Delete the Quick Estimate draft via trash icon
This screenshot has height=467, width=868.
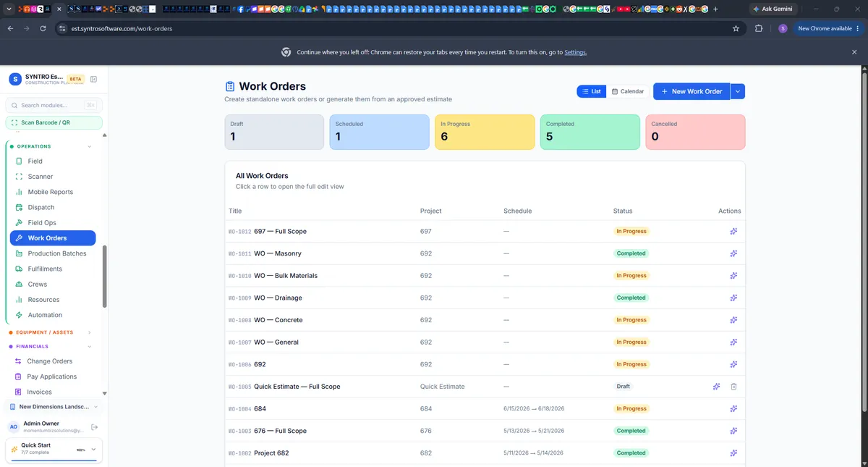point(733,387)
